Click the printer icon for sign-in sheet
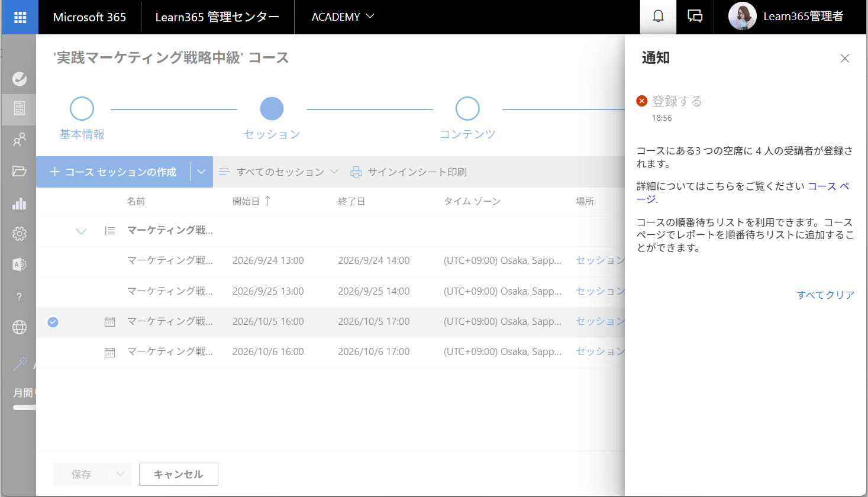 [356, 172]
